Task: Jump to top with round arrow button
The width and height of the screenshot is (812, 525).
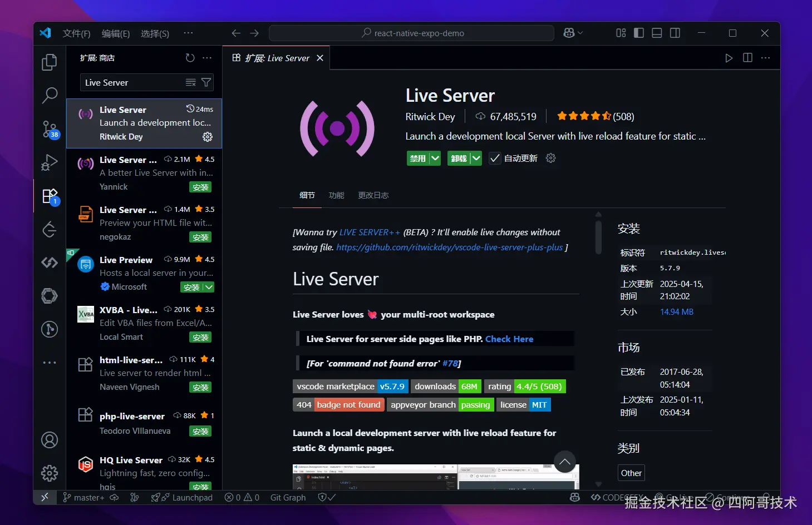Action: 564,462
